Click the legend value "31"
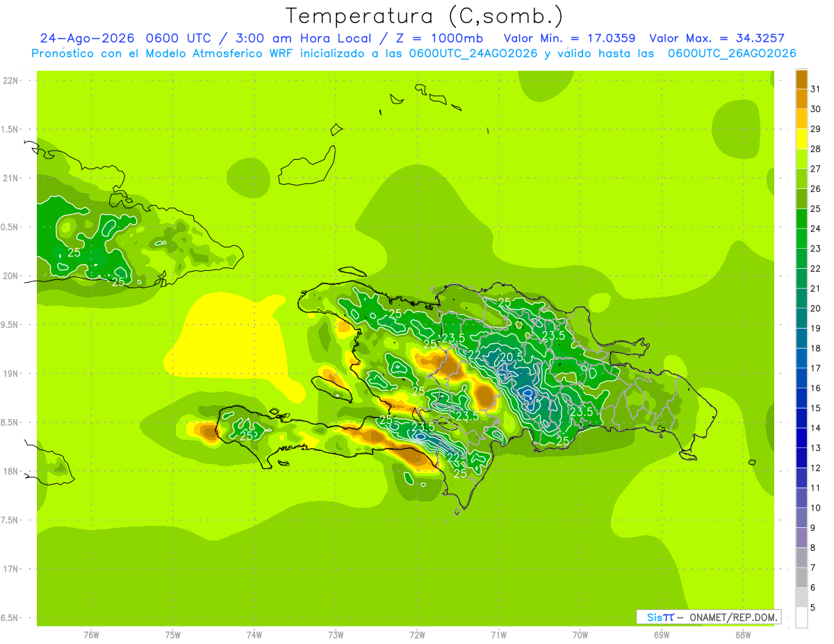The width and height of the screenshot is (834, 644). (x=815, y=89)
